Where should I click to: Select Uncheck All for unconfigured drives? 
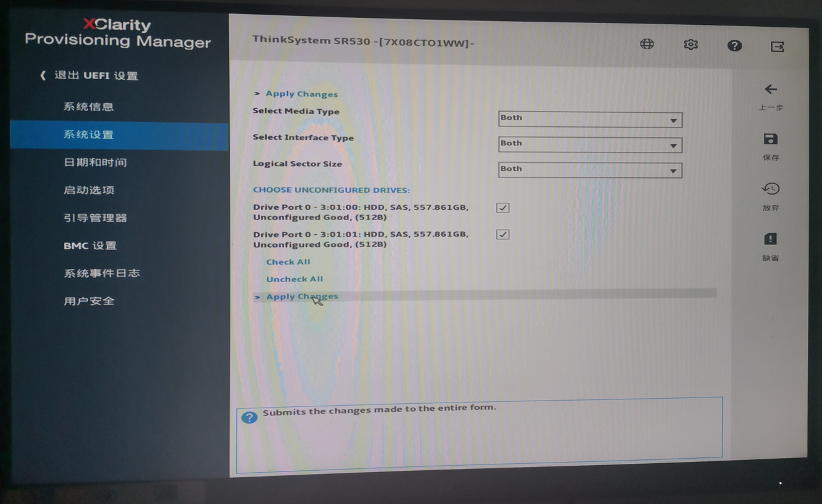point(294,279)
